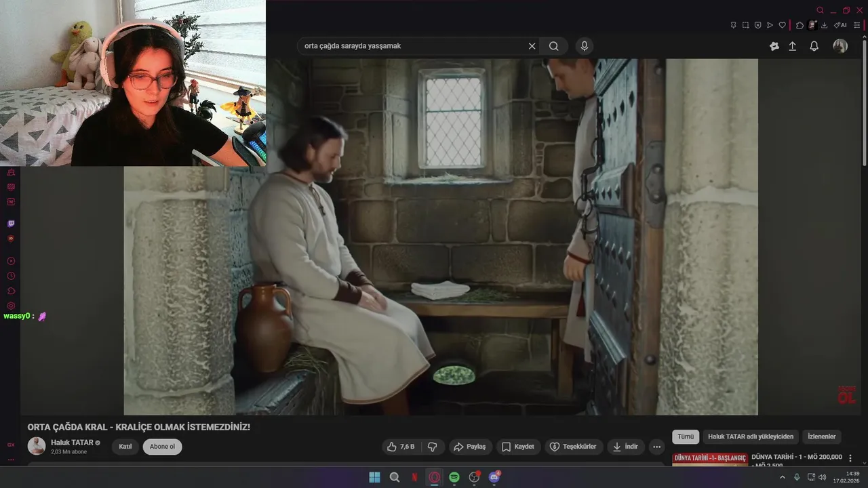Click the Katıl join button
Viewport: 868px width, 488px height.
tap(125, 447)
